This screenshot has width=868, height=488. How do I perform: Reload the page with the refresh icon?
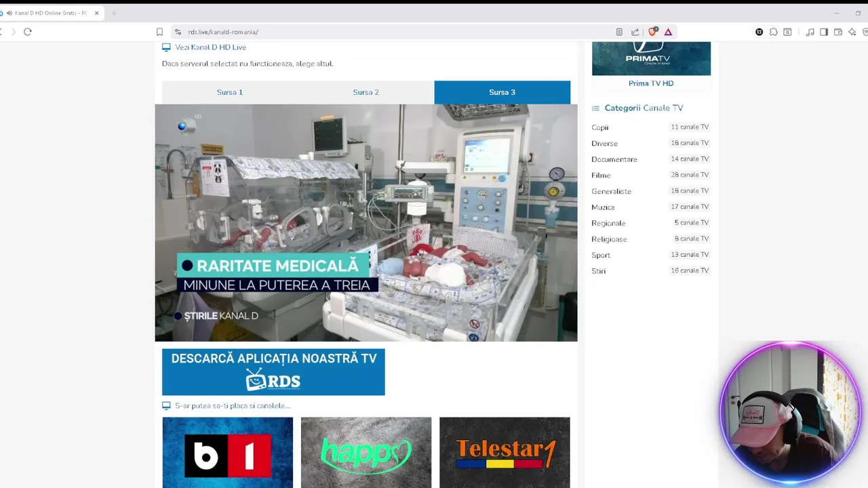point(28,32)
